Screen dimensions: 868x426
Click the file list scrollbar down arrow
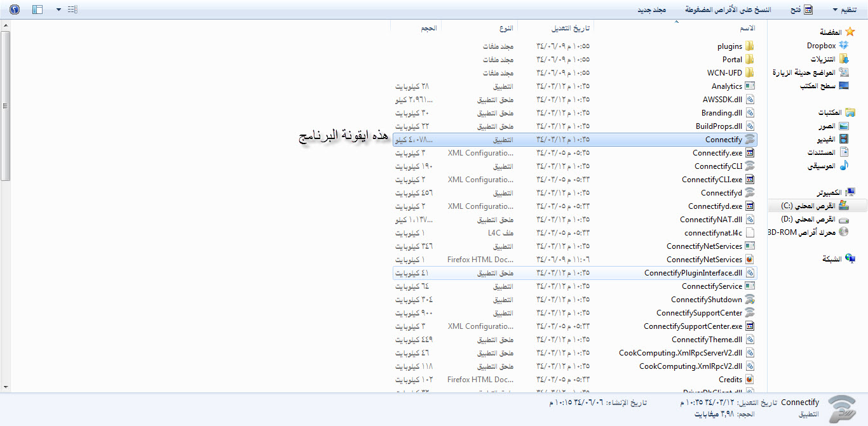[5, 387]
